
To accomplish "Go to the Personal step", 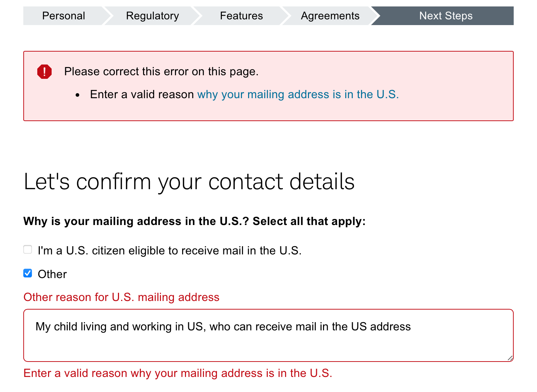I will pos(63,16).
